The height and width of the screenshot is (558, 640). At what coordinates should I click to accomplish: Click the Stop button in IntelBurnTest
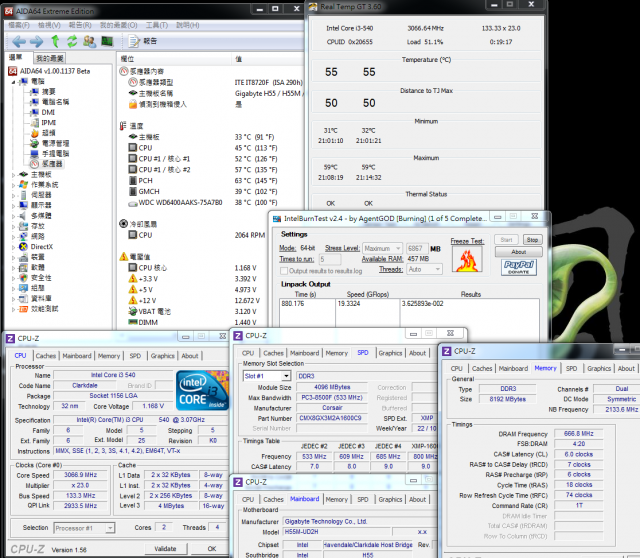pos(532,240)
